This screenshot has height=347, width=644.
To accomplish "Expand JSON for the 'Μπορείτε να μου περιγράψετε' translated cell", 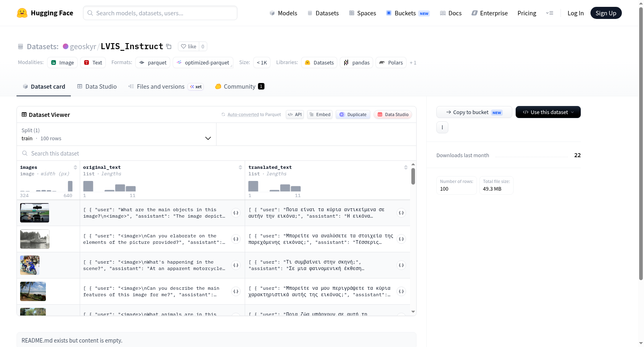I will click(x=401, y=291).
